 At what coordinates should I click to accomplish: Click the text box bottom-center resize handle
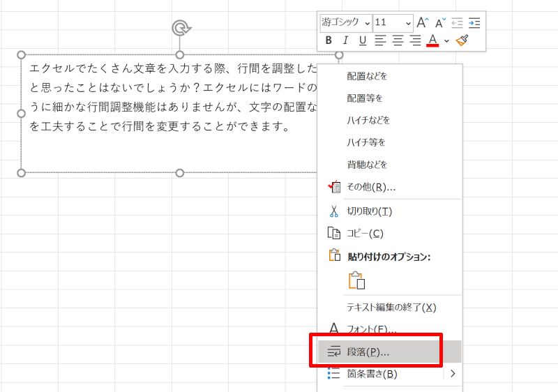point(180,173)
